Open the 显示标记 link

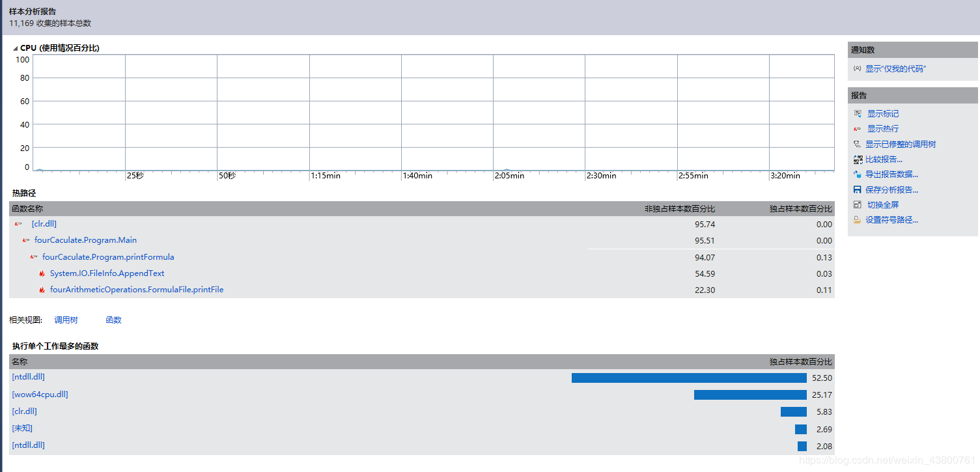click(883, 114)
